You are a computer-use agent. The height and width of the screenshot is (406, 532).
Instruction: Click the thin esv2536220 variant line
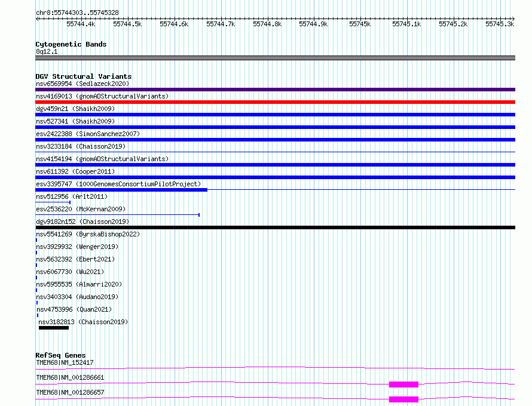pyautogui.click(x=117, y=215)
